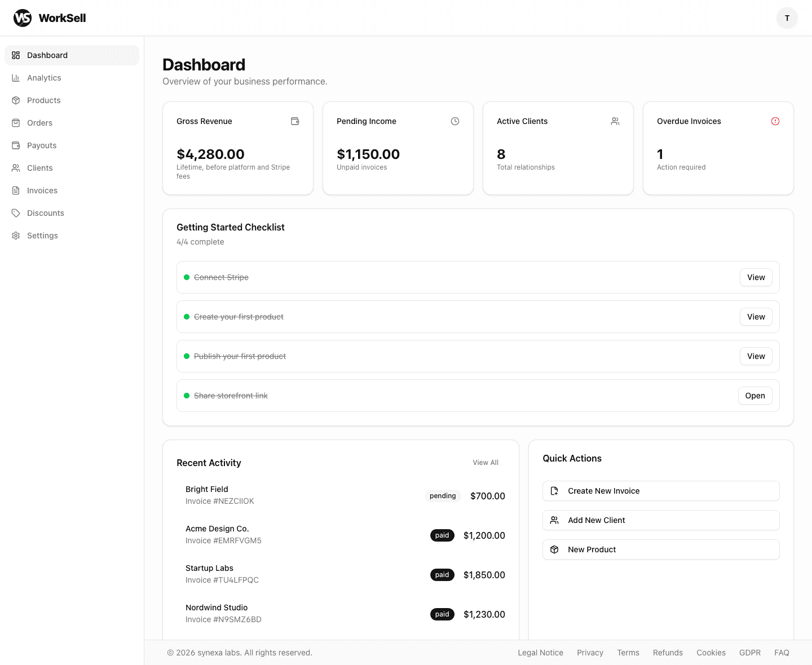Click the WorkSell logo icon
This screenshot has height=665, width=812.
pyautogui.click(x=23, y=18)
